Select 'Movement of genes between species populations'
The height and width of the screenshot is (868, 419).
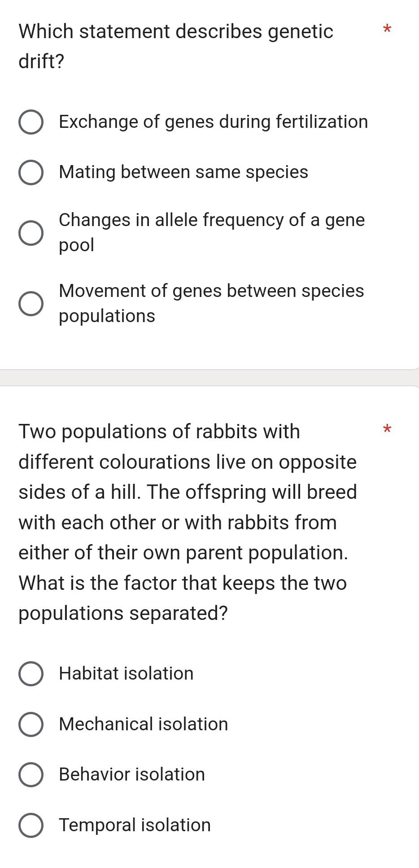point(31,304)
